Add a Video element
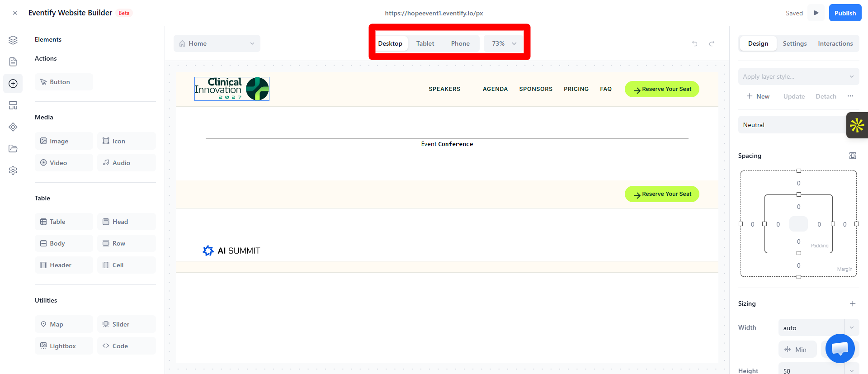The height and width of the screenshot is (374, 868). point(64,163)
